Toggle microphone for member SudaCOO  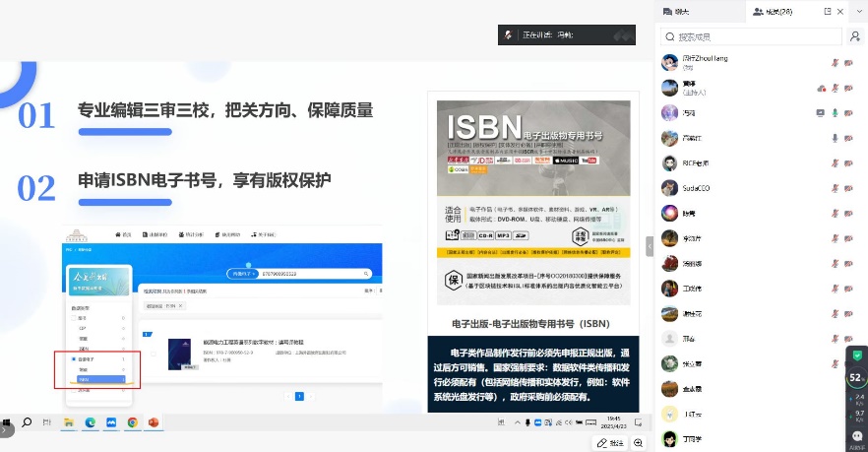(836, 188)
